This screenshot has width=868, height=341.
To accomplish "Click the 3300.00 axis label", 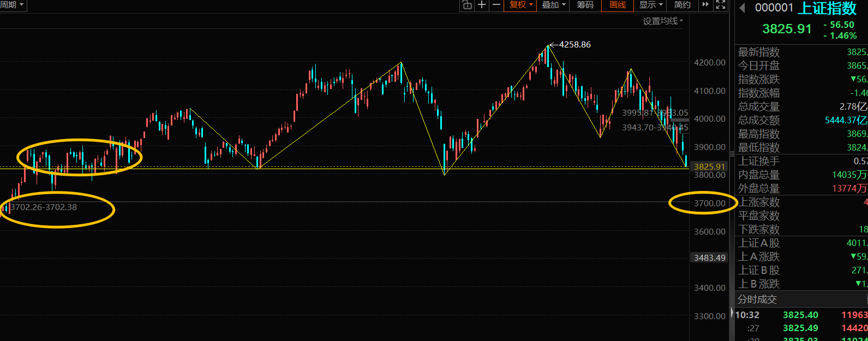I will pyautogui.click(x=709, y=316).
